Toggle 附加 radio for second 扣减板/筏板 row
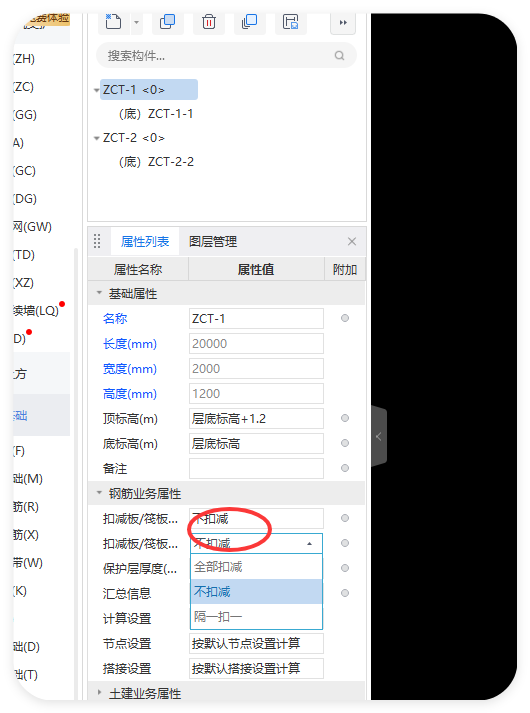This screenshot has height=713, width=530. [345, 543]
